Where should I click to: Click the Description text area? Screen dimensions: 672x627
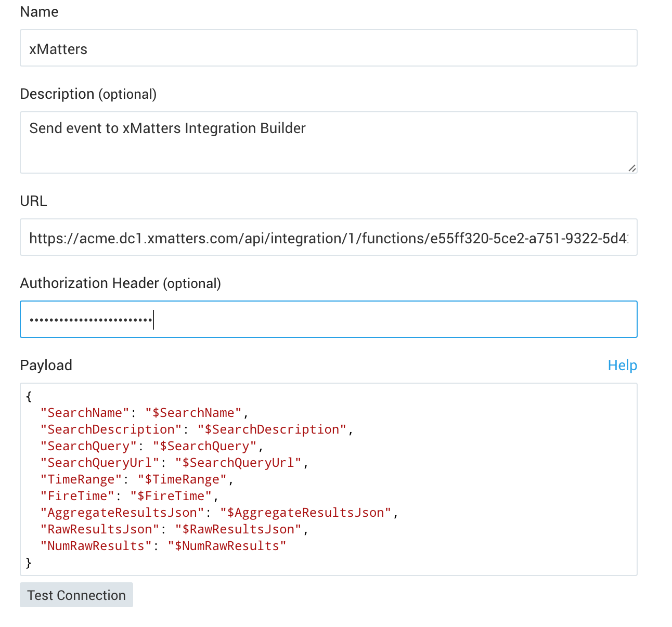coord(329,142)
